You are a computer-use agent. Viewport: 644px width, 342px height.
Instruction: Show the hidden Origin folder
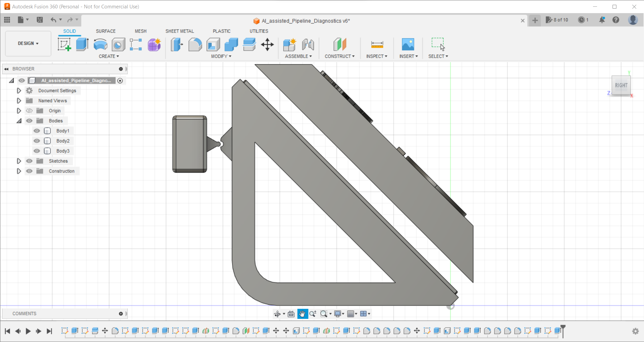(30, 111)
